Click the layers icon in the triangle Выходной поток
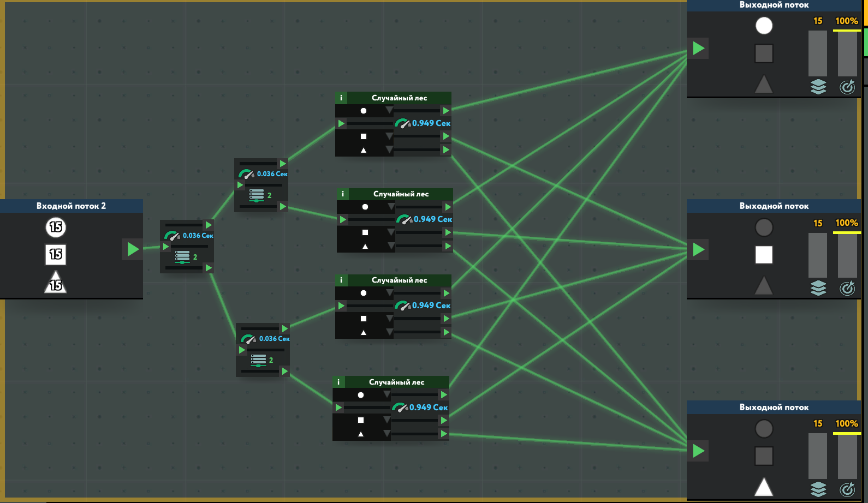 818,489
